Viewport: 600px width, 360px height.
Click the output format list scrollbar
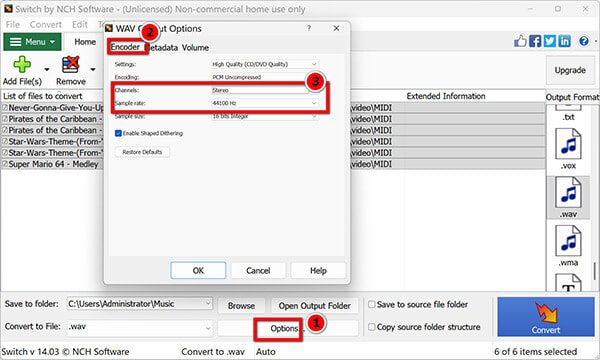click(595, 272)
